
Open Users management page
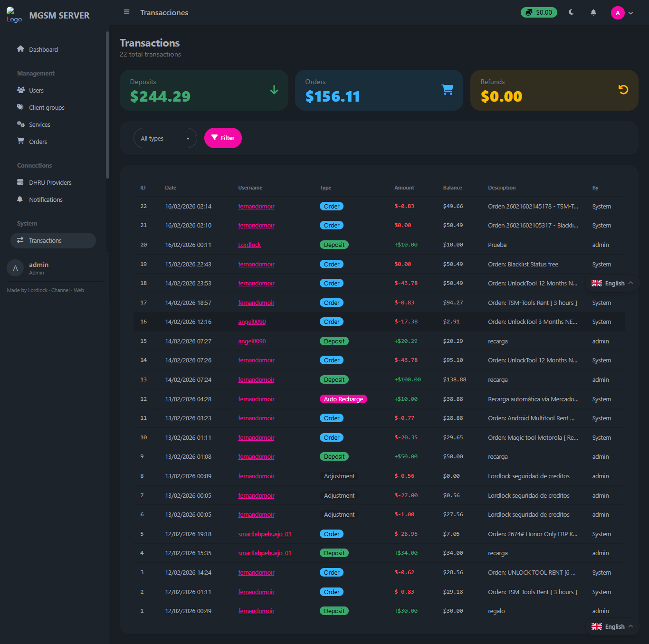[x=36, y=90]
